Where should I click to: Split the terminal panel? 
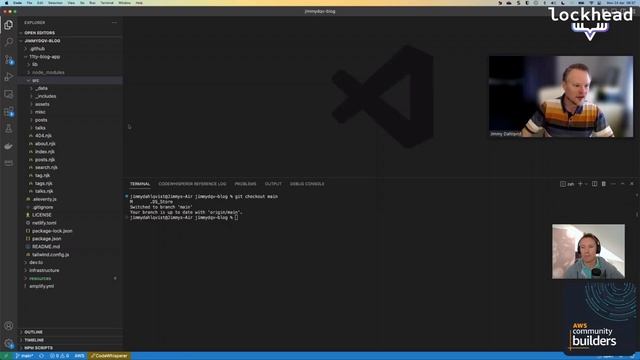[x=595, y=184]
